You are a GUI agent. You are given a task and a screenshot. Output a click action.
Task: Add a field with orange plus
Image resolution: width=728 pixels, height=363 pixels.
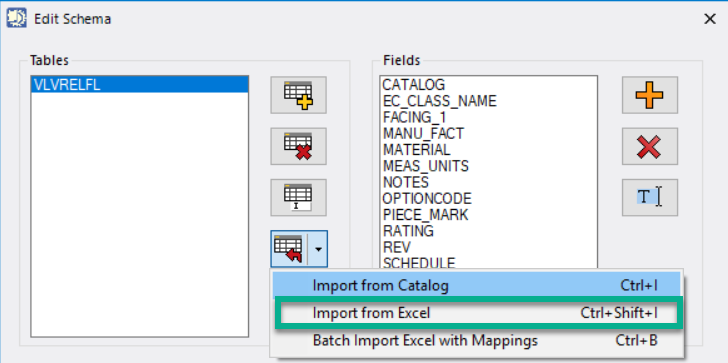pos(650,95)
